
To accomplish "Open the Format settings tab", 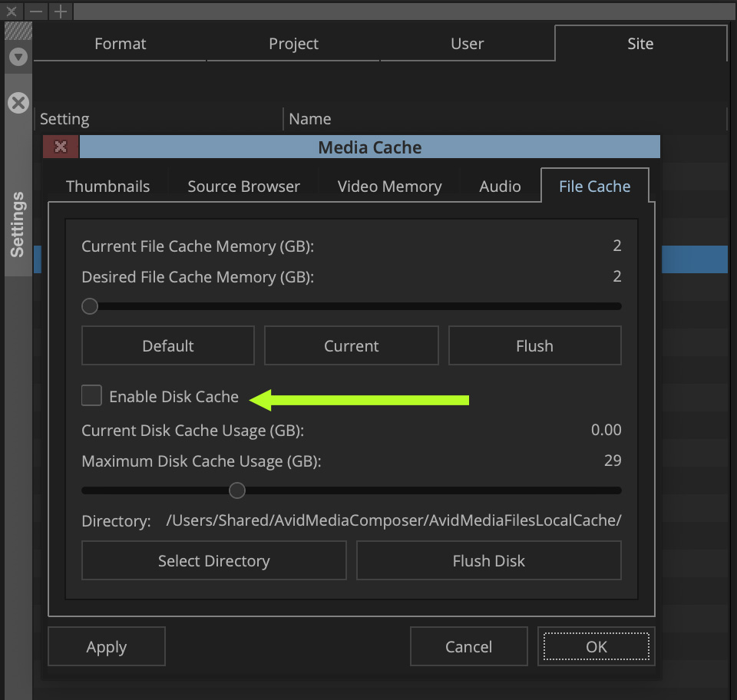I will 121,44.
